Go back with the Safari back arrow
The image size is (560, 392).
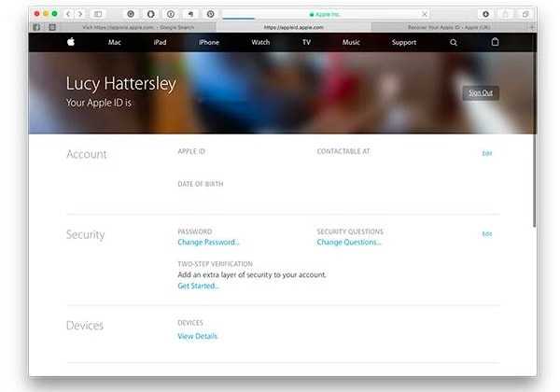click(69, 14)
